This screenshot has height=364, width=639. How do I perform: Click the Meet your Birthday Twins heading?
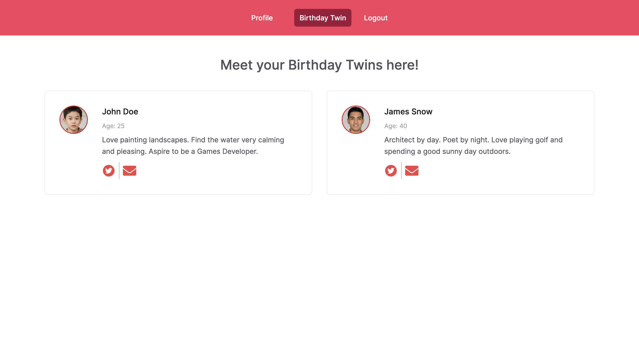(319, 65)
